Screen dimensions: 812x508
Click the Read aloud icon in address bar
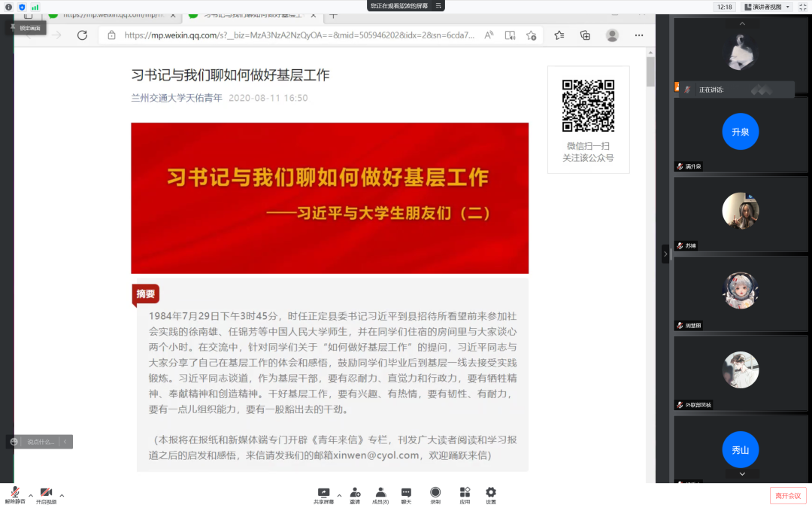pyautogui.click(x=489, y=35)
